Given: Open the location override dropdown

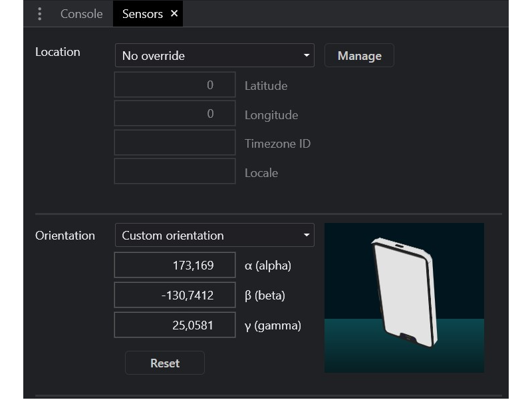Looking at the screenshot, I should (x=214, y=55).
